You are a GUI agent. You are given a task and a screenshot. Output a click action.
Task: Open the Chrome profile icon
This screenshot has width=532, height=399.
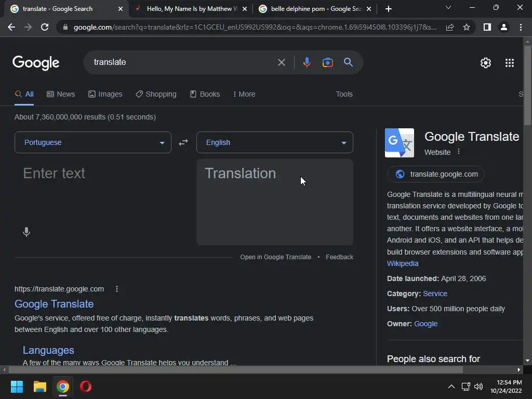[504, 27]
